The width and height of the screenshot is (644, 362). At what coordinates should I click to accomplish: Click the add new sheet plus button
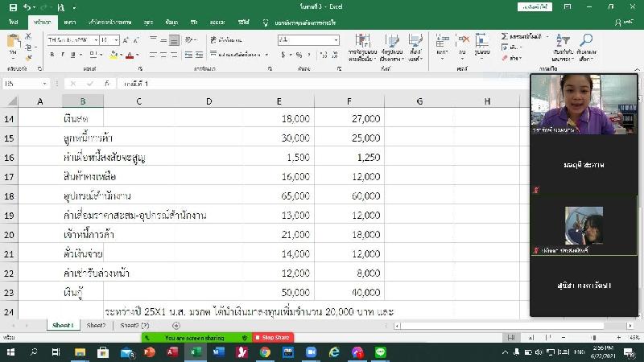175,326
